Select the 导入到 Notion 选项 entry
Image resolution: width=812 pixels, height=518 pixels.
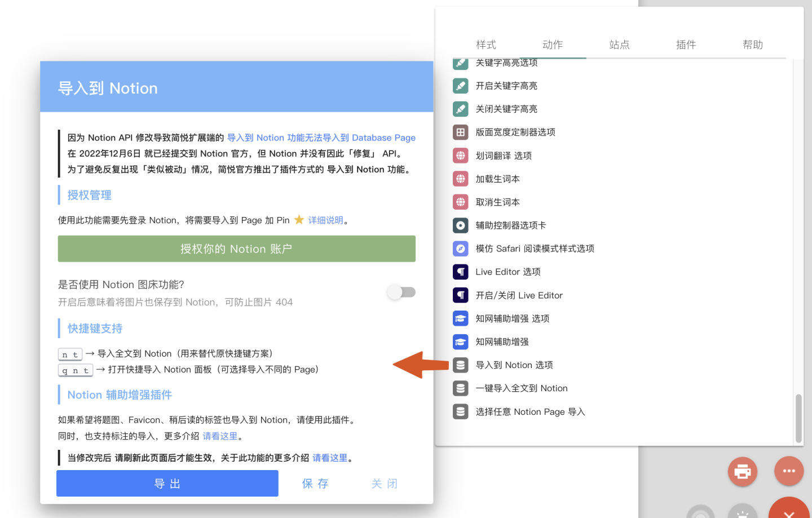514,365
